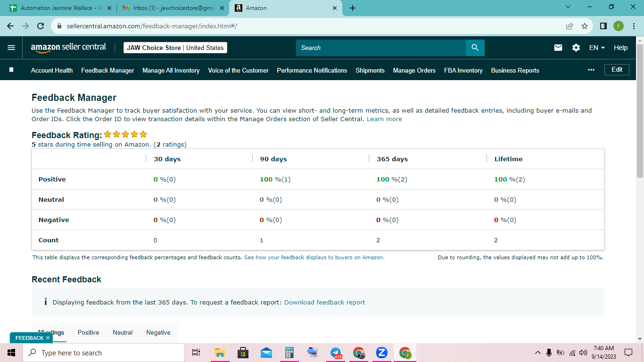Screen dimensions: 644x362
Task: Click the taskbar clock and date
Action: point(604,353)
